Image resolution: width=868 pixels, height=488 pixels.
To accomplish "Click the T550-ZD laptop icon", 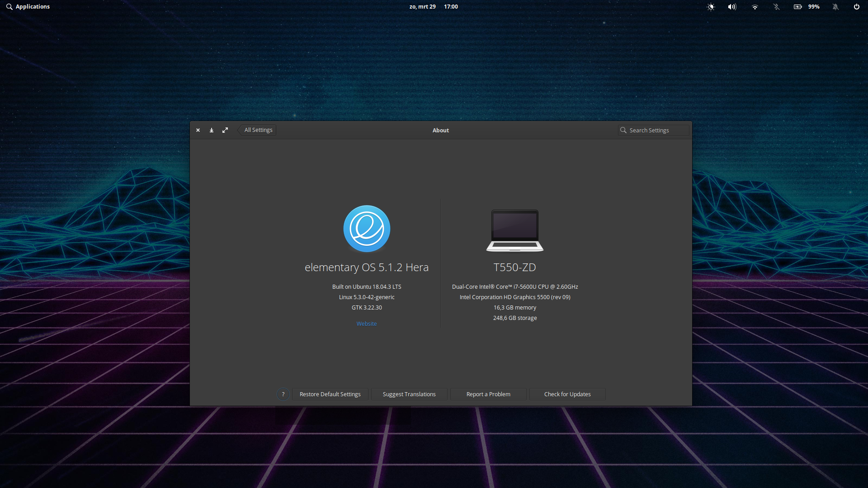I will (x=515, y=230).
